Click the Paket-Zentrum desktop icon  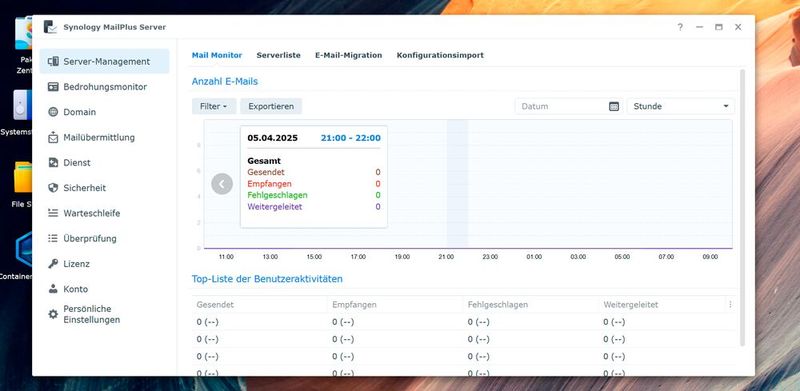click(23, 34)
